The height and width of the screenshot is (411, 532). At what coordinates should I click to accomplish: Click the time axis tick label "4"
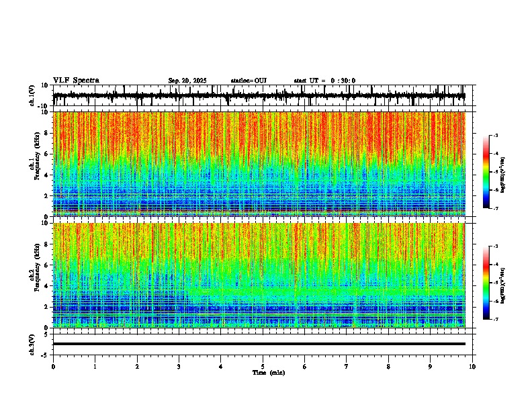(221, 367)
